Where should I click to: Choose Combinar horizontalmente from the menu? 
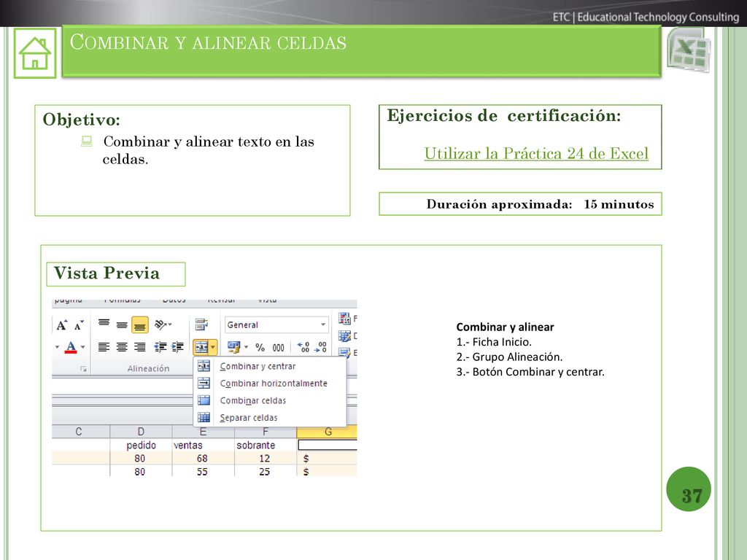pyautogui.click(x=269, y=384)
